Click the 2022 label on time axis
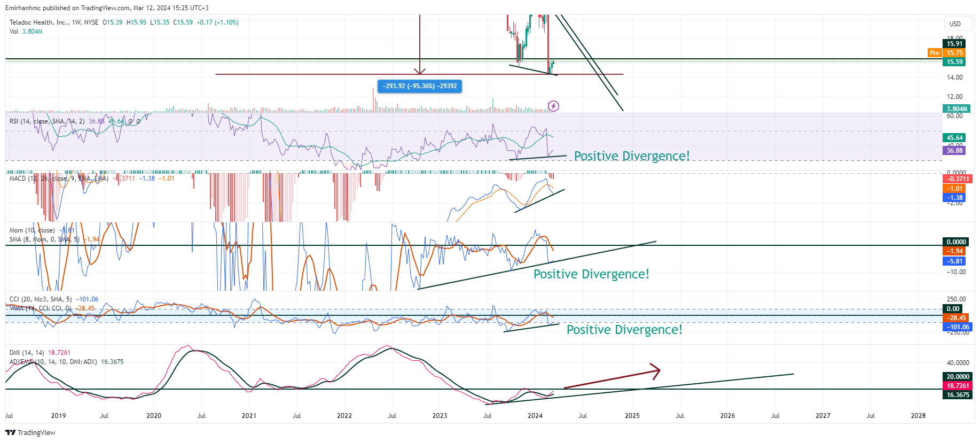This screenshot has height=442, width=980. 344,416
